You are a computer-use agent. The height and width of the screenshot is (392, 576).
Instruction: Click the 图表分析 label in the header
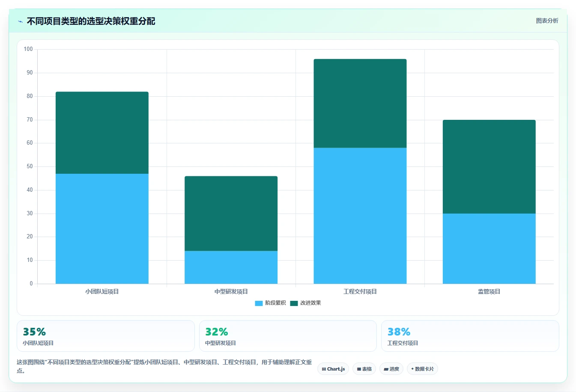pos(547,21)
